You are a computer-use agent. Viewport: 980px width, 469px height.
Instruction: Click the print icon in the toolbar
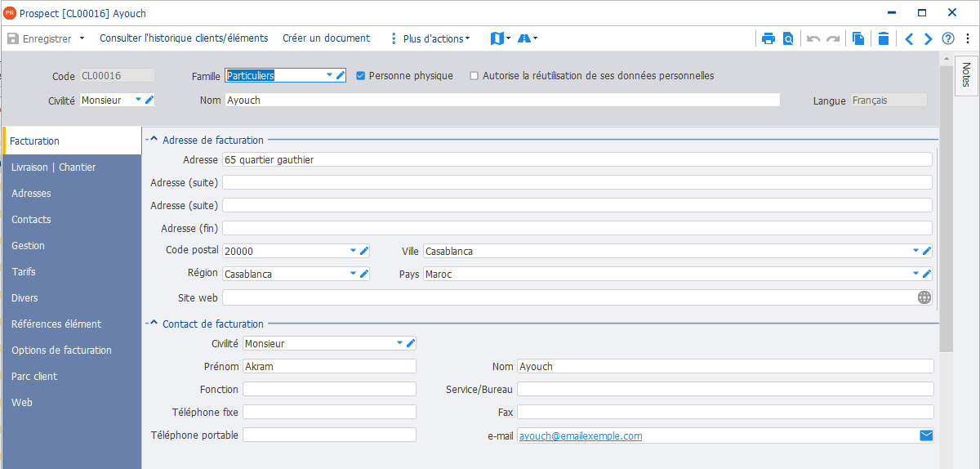click(x=768, y=38)
